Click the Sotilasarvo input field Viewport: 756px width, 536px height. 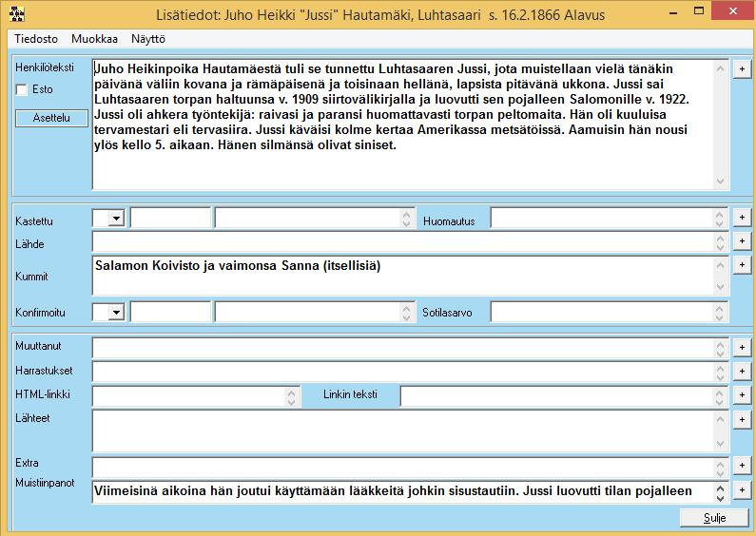click(610, 313)
